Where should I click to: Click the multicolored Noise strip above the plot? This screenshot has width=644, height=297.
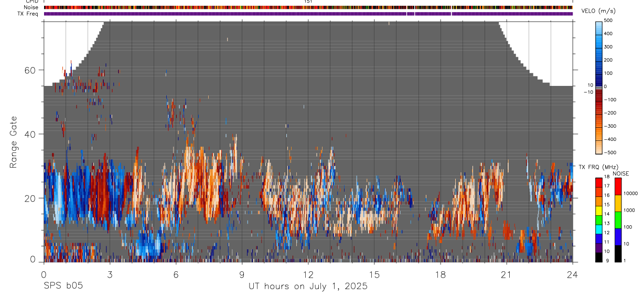(308, 7)
